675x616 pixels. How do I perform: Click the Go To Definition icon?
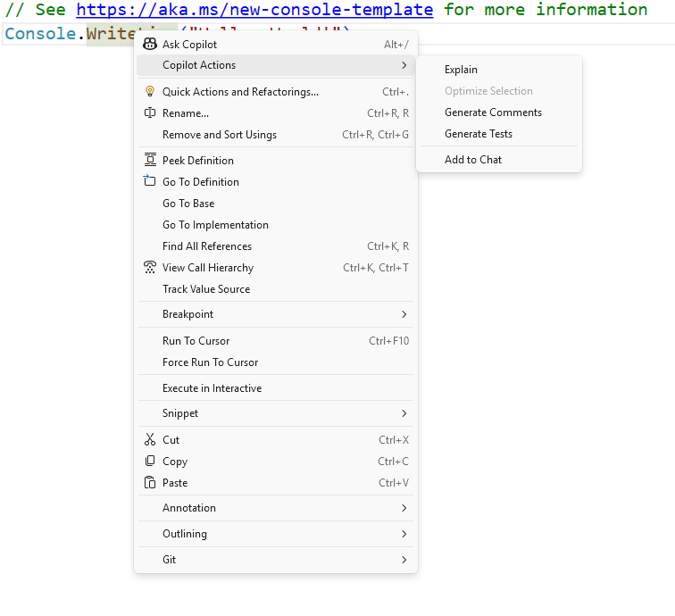[149, 180]
